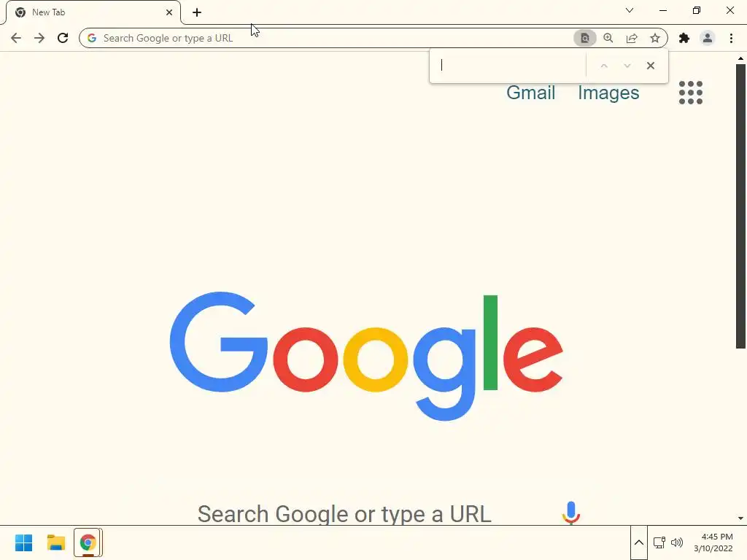Select the New Tab tab
The width and height of the screenshot is (747, 560).
click(x=94, y=12)
